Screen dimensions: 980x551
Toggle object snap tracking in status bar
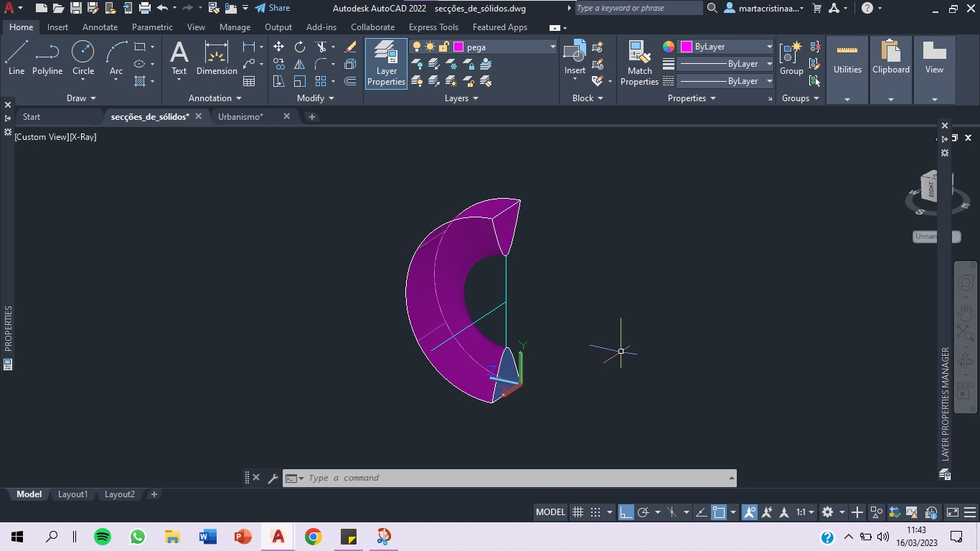point(701,512)
